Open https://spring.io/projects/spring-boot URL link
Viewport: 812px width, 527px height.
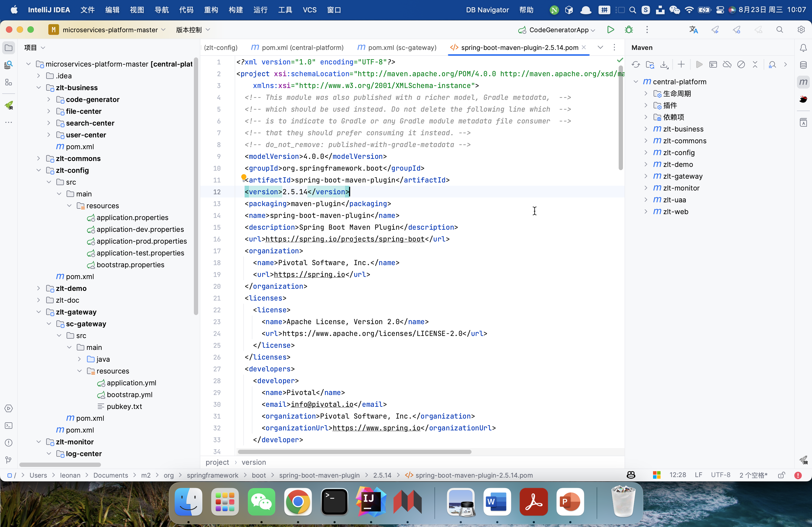(345, 239)
